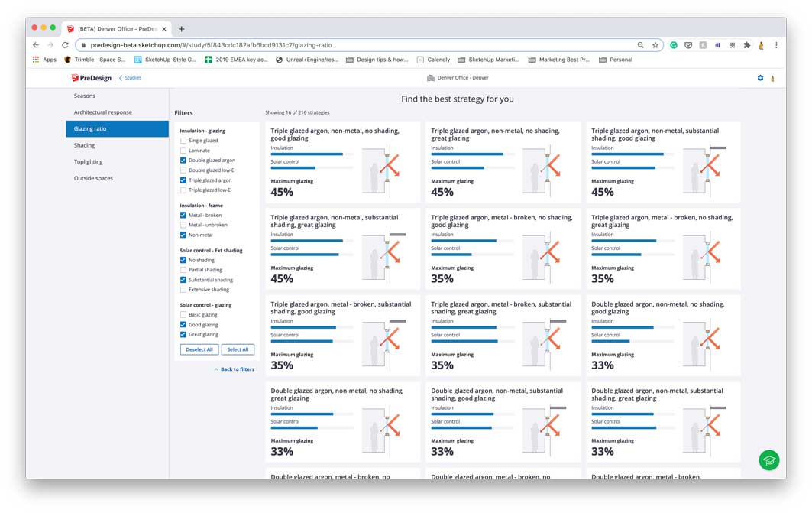Viewport: 812px width, 513px height.
Task: Select 'Triple glazed argon, non-metal, substantial shading, good glazing' title
Action: pos(655,135)
